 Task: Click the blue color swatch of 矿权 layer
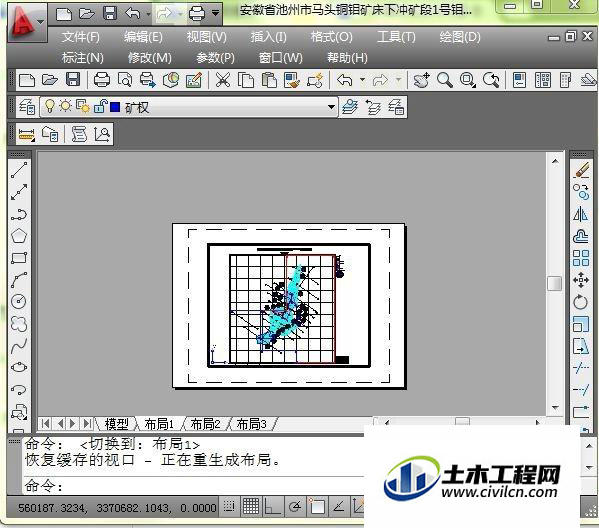115,107
